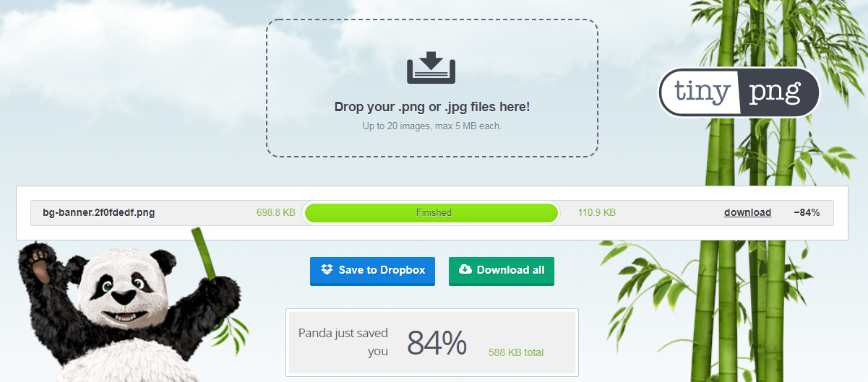Click the Download all button

point(502,271)
